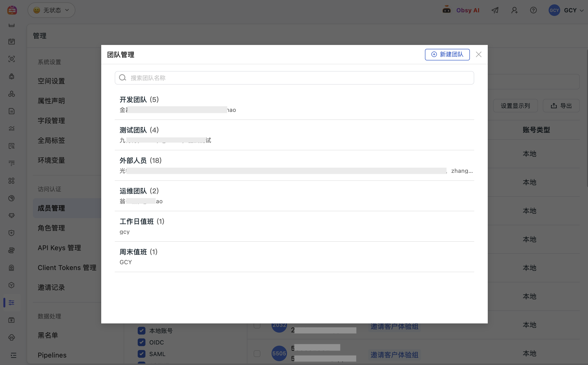Click the expand sidebar icon at the bottom left

14,355
